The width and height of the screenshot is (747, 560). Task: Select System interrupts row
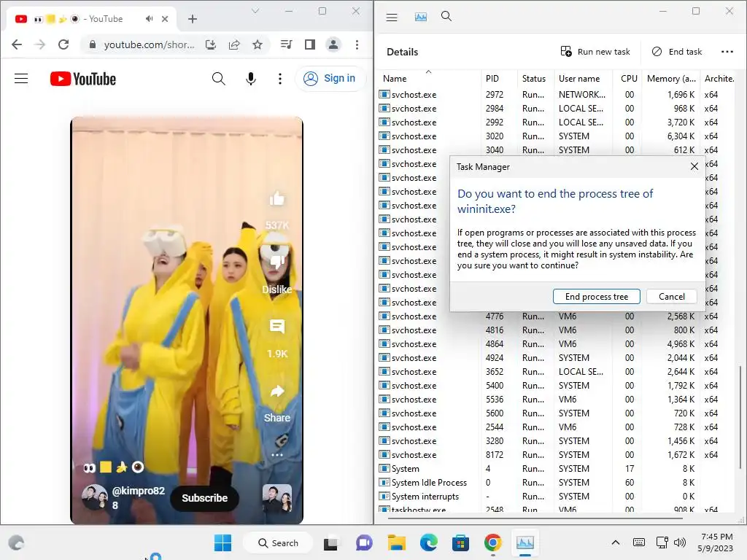click(x=557, y=497)
